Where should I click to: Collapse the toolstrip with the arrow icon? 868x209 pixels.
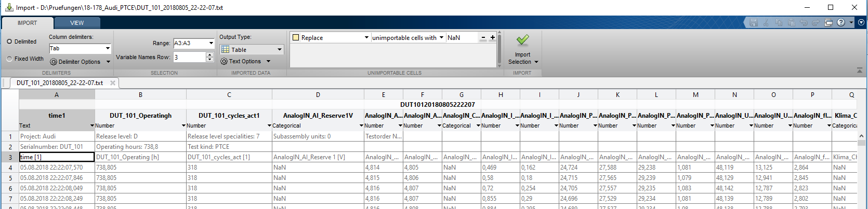tap(860, 69)
